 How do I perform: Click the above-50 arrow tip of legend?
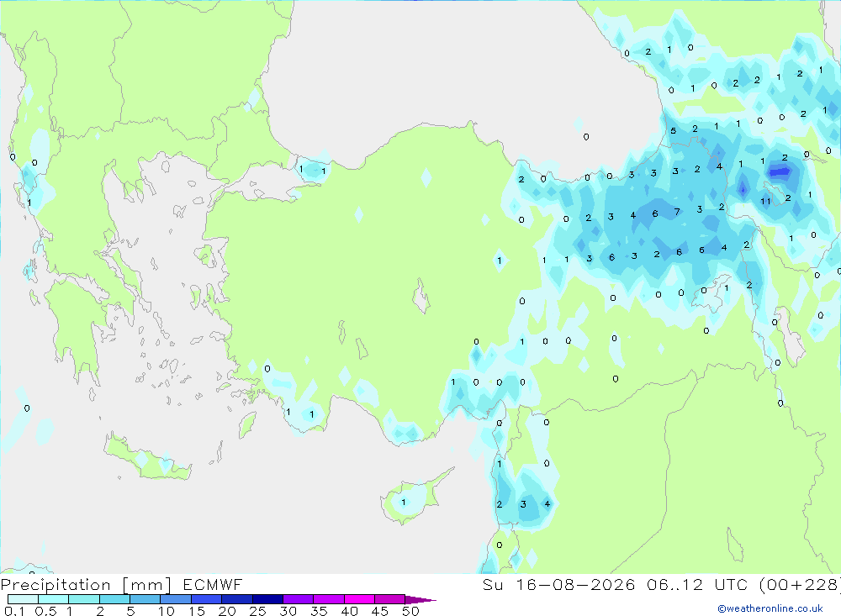click(420, 599)
